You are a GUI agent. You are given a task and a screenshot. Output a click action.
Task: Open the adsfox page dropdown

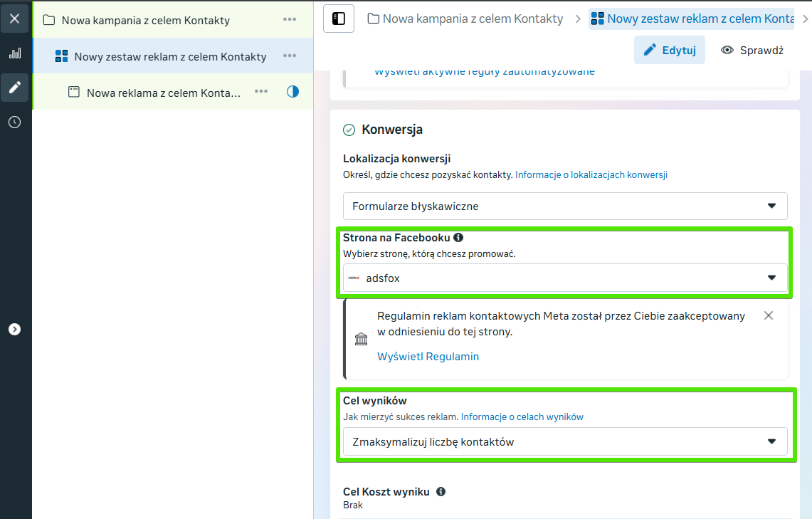(565, 278)
